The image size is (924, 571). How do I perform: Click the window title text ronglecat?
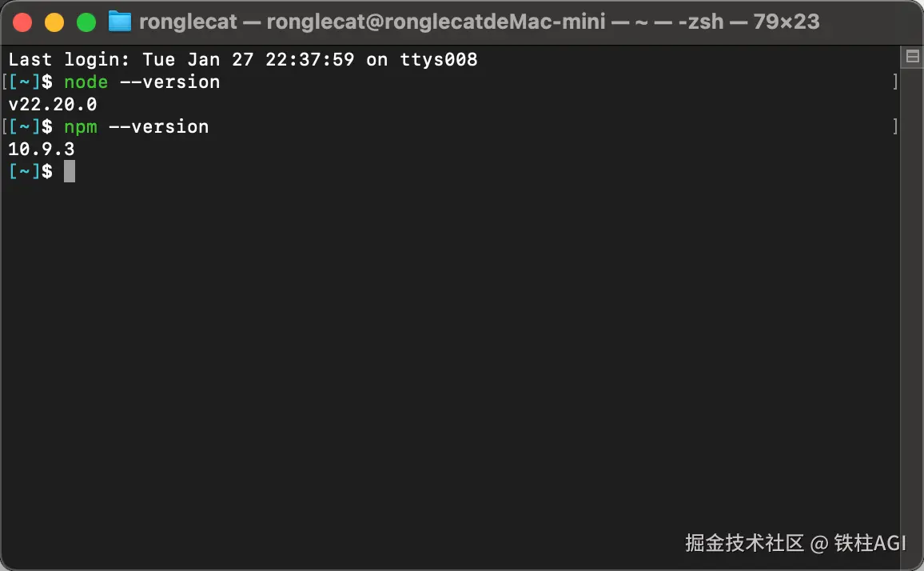(188, 22)
